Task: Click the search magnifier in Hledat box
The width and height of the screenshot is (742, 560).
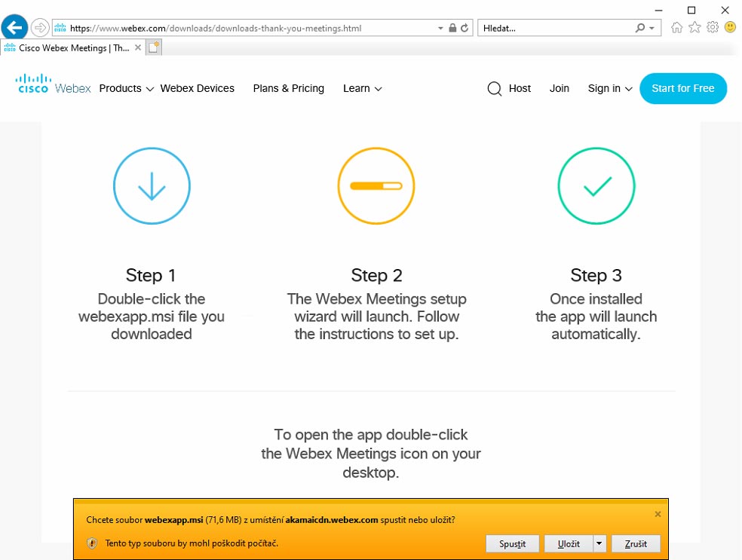Action: (x=639, y=28)
